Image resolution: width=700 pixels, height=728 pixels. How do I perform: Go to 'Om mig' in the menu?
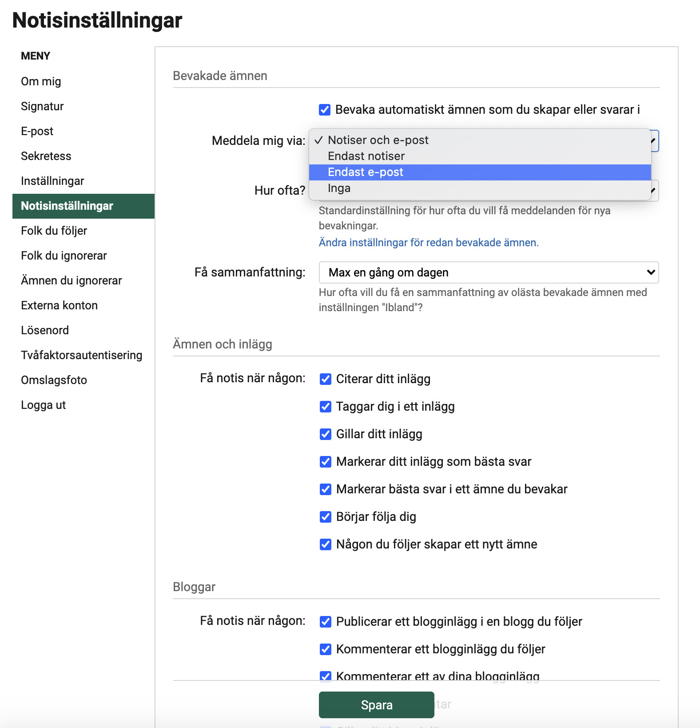coord(41,82)
